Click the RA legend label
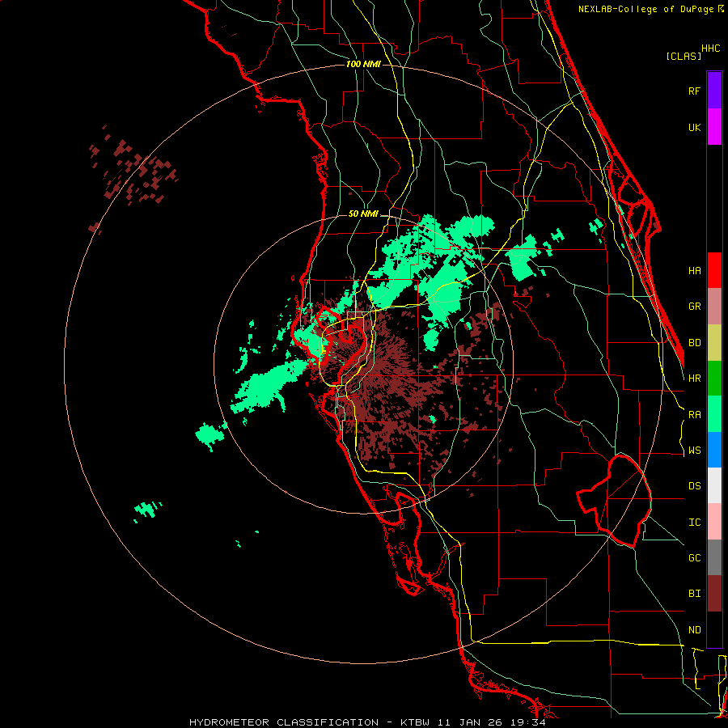The image size is (728, 728). 694,415
